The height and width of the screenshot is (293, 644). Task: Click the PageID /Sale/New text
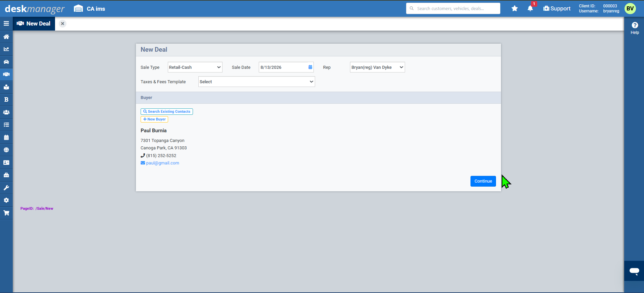click(37, 208)
